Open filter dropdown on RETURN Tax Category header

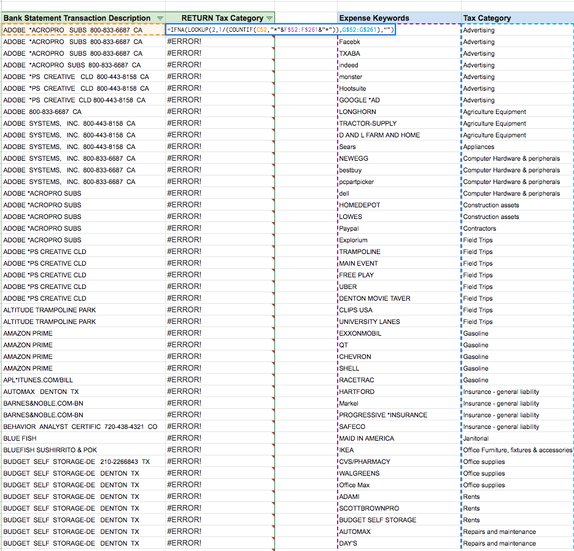269,18
